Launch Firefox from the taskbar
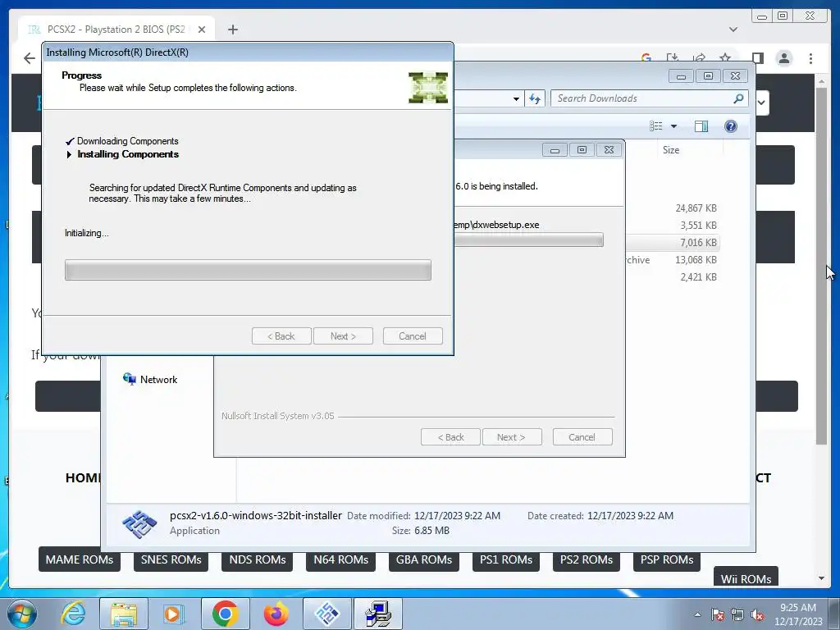Viewport: 840px width, 630px height. (x=276, y=614)
